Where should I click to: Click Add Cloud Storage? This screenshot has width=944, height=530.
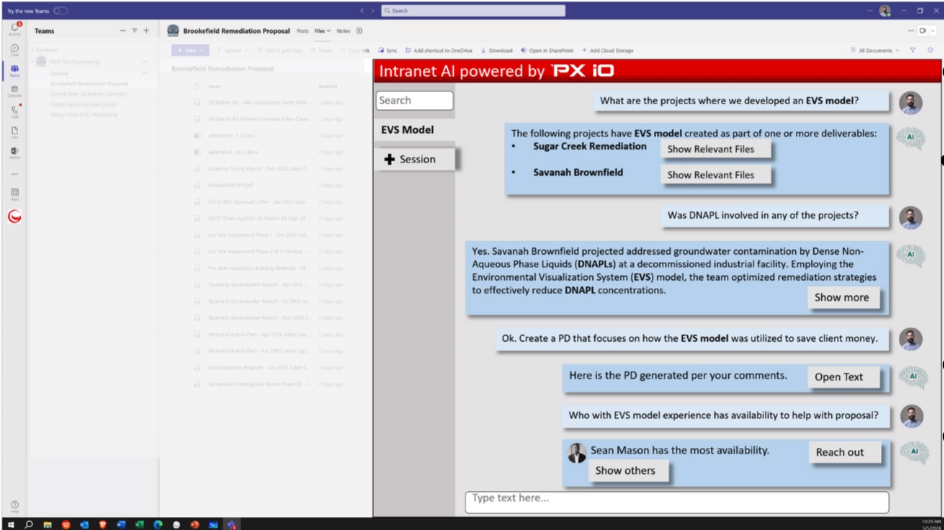click(x=607, y=51)
